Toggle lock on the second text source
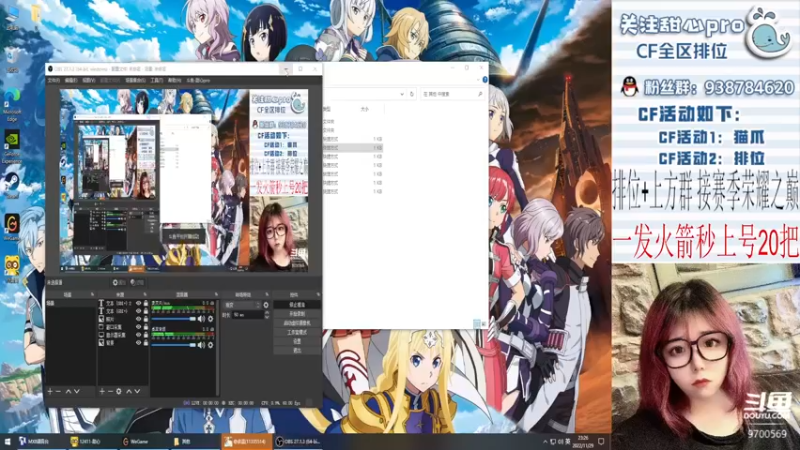The width and height of the screenshot is (800, 450). coord(146,311)
